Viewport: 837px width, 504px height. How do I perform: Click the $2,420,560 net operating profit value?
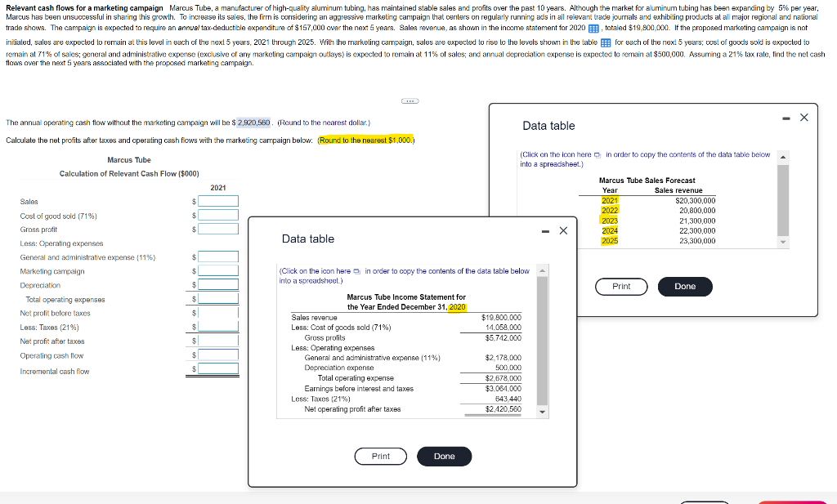coord(504,409)
